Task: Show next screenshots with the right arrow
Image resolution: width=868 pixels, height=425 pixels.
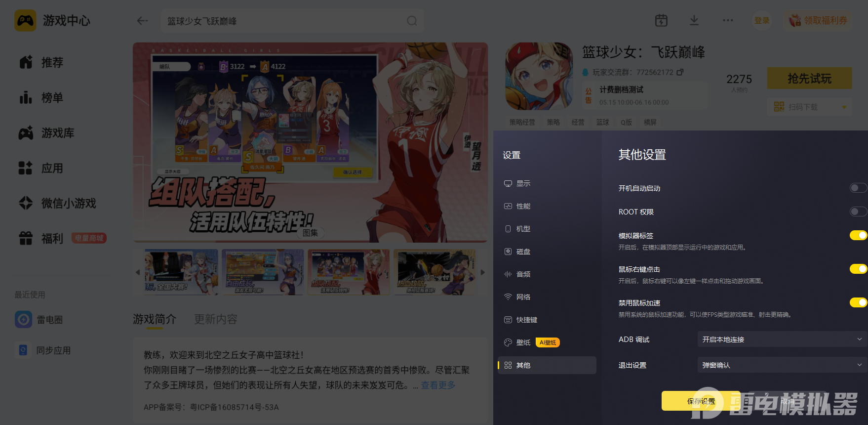Action: 483,272
